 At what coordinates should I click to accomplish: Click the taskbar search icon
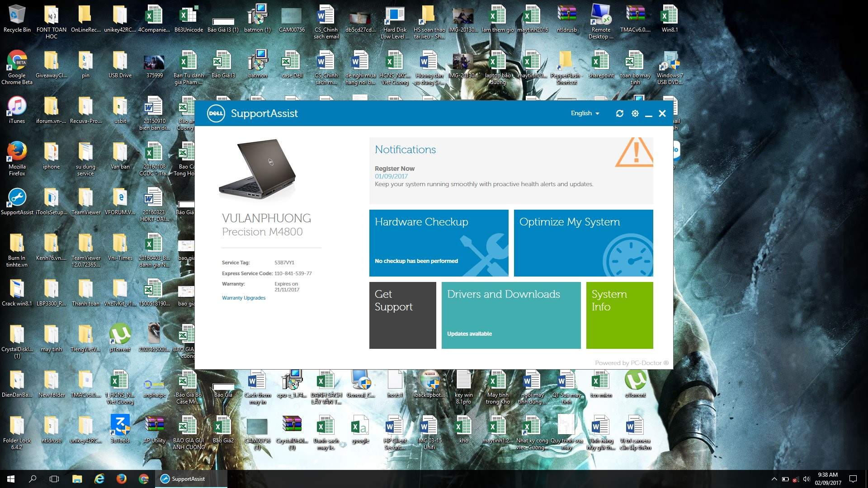tap(33, 479)
